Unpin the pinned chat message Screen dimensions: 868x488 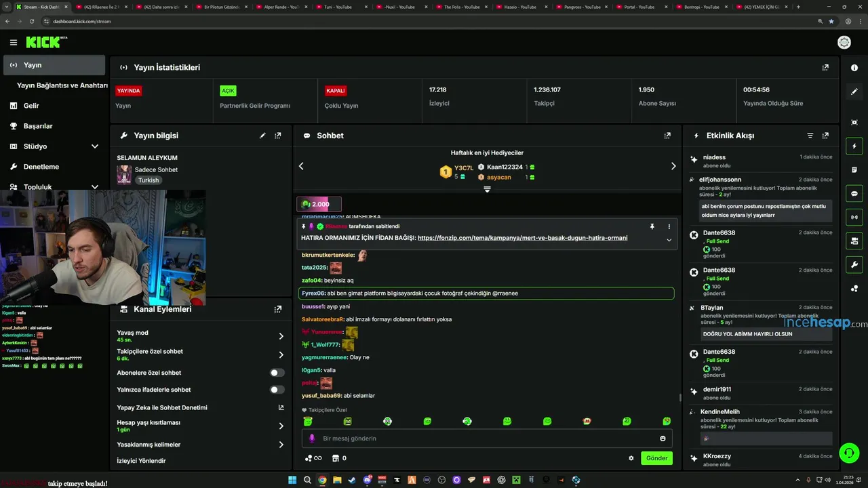click(x=652, y=226)
